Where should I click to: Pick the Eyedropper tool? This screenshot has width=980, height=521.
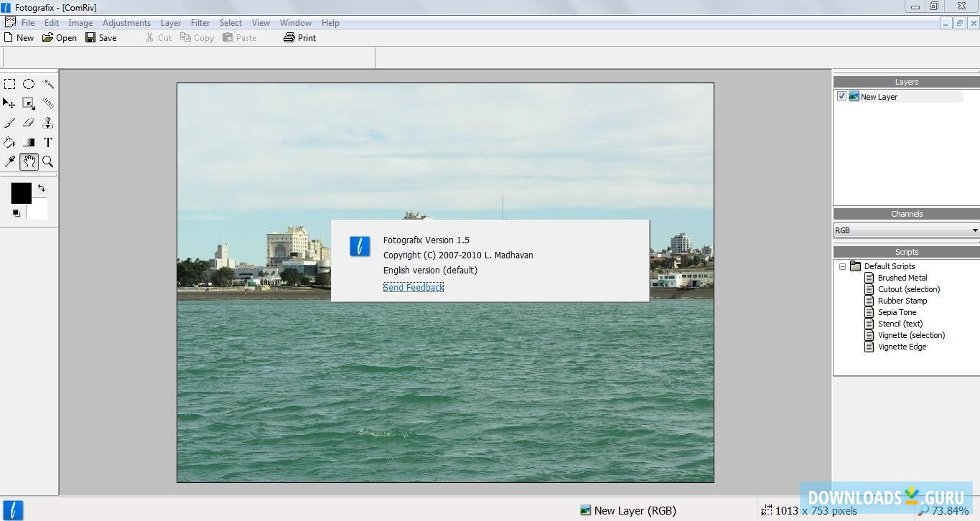click(9, 161)
